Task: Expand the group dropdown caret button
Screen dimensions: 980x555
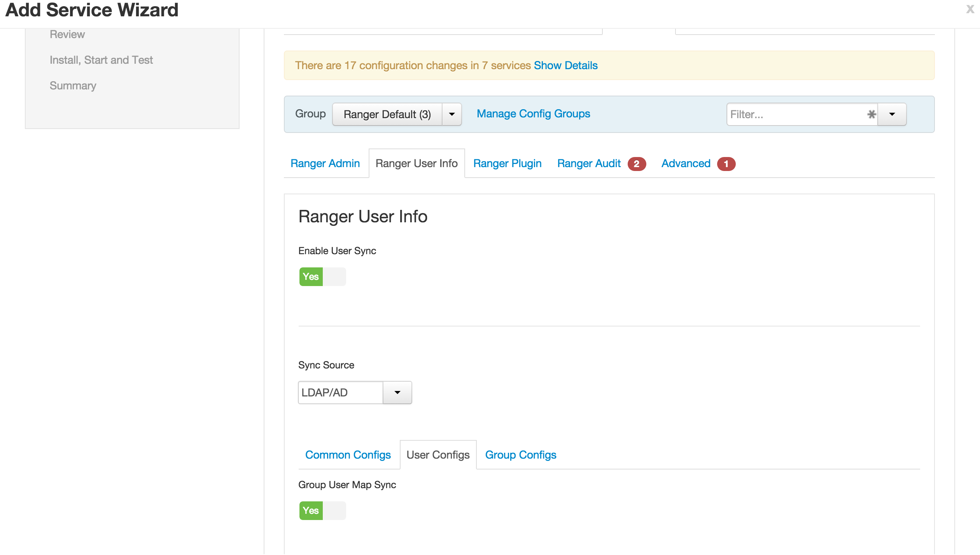Action: click(x=452, y=114)
